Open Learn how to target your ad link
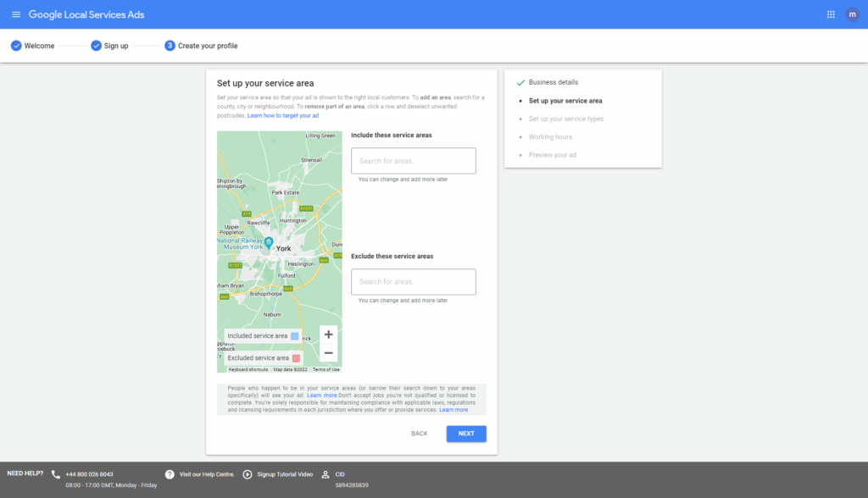 click(283, 115)
